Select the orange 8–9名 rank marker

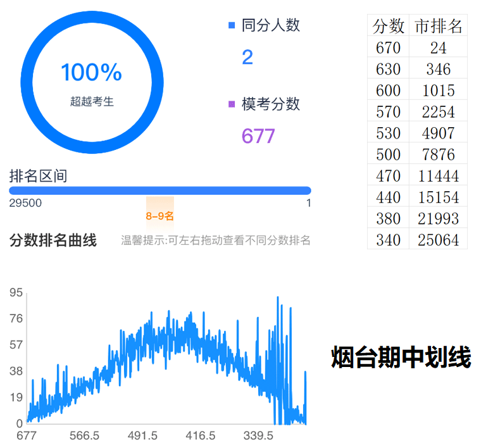159,216
